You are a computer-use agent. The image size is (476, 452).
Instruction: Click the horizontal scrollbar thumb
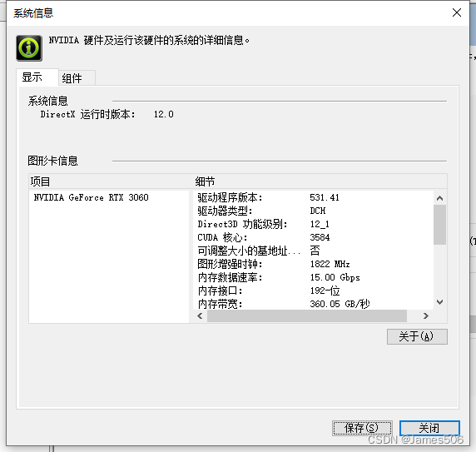click(307, 316)
